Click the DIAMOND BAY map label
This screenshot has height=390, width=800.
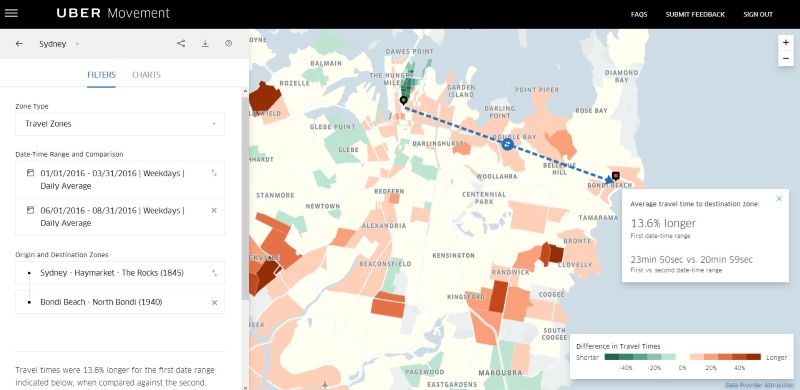(621, 76)
